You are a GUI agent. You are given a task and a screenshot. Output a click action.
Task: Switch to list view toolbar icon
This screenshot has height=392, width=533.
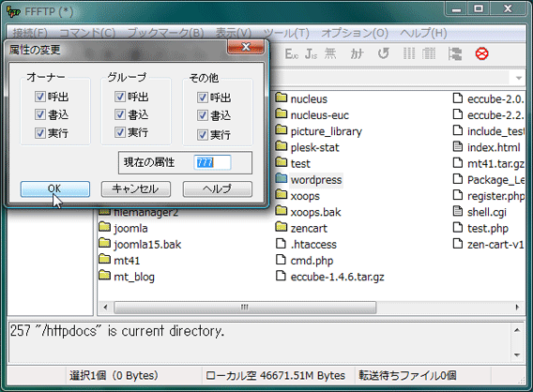(x=409, y=53)
